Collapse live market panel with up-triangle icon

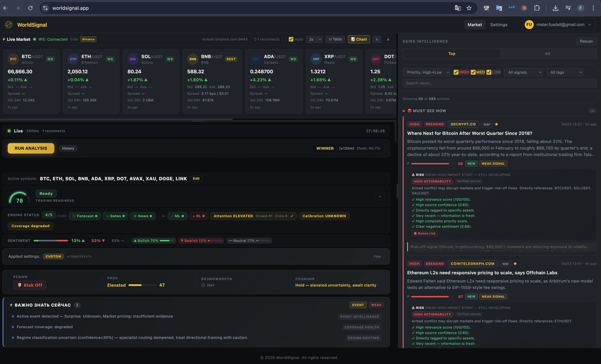point(388,39)
